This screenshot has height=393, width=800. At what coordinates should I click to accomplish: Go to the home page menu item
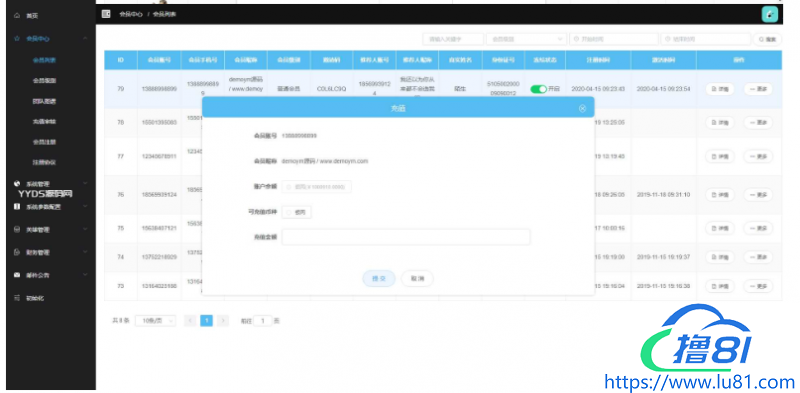[x=32, y=16]
